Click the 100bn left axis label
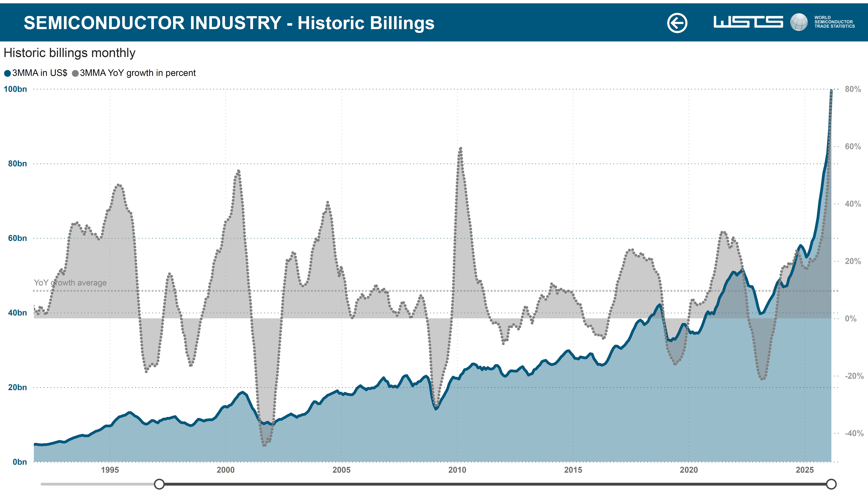This screenshot has height=495, width=868. coord(15,89)
